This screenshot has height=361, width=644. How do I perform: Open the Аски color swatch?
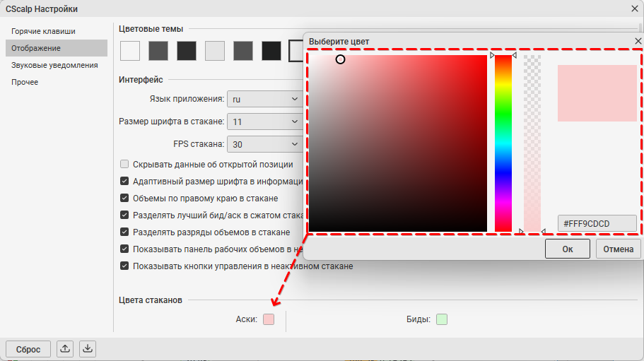tap(269, 319)
